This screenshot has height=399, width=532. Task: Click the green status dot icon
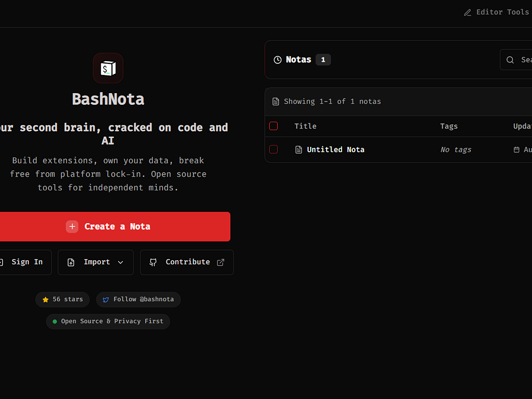point(55,322)
